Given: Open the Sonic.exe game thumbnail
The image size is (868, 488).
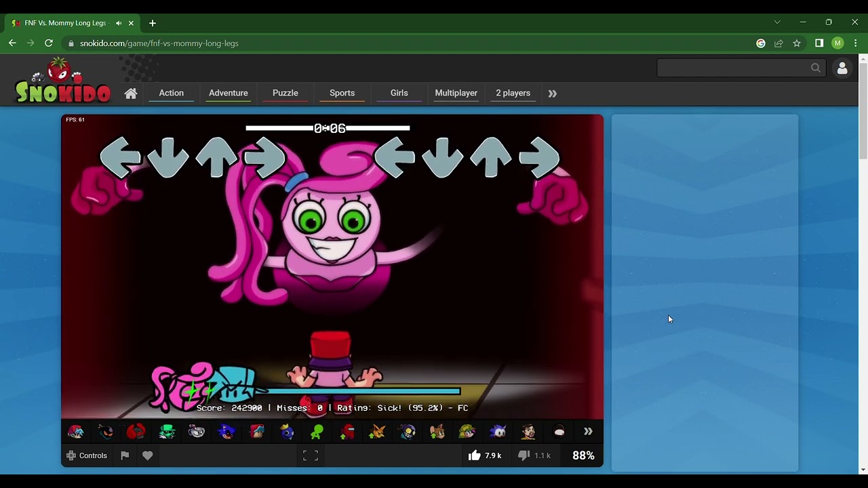Looking at the screenshot, I should [x=226, y=431].
